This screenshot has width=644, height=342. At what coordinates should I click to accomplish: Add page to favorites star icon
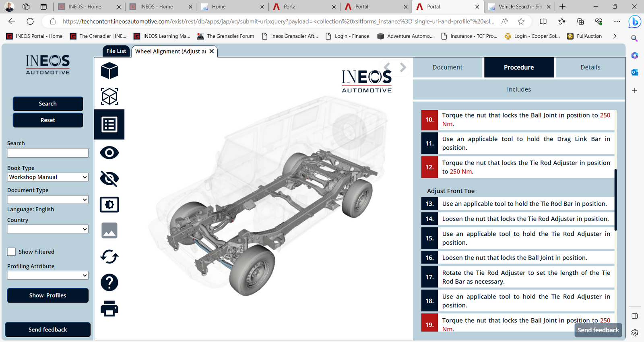coord(521,21)
